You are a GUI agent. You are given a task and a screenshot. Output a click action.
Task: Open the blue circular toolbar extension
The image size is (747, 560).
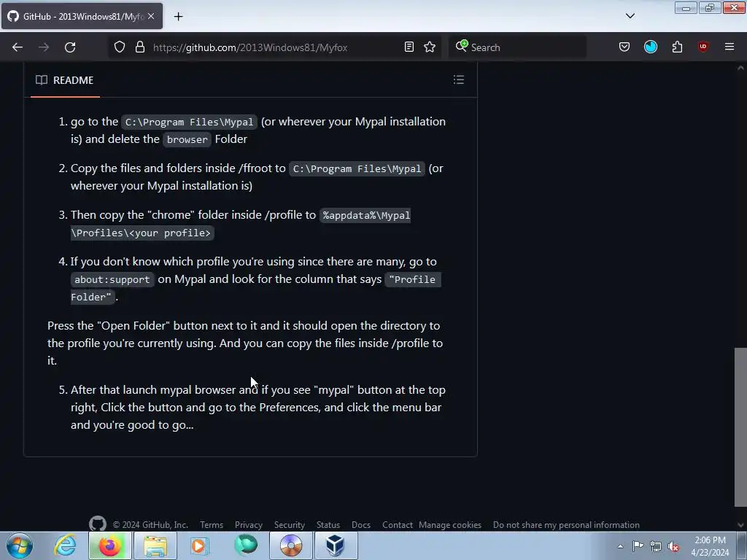tap(650, 47)
